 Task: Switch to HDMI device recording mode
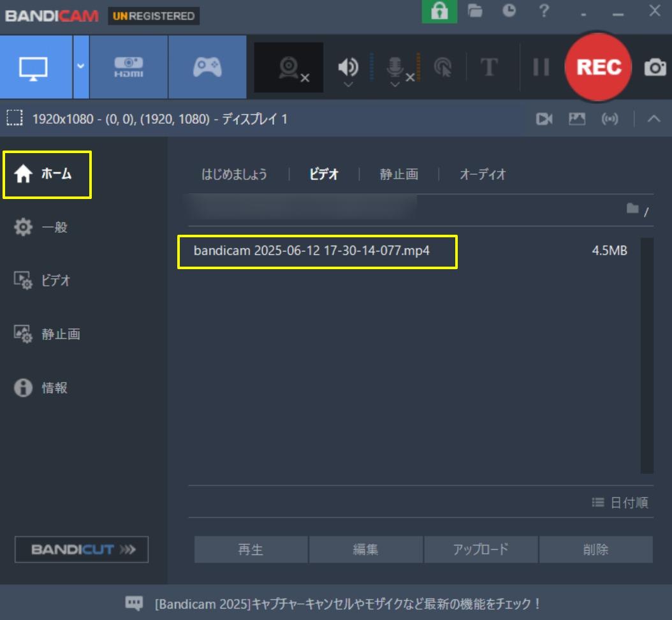pyautogui.click(x=129, y=68)
